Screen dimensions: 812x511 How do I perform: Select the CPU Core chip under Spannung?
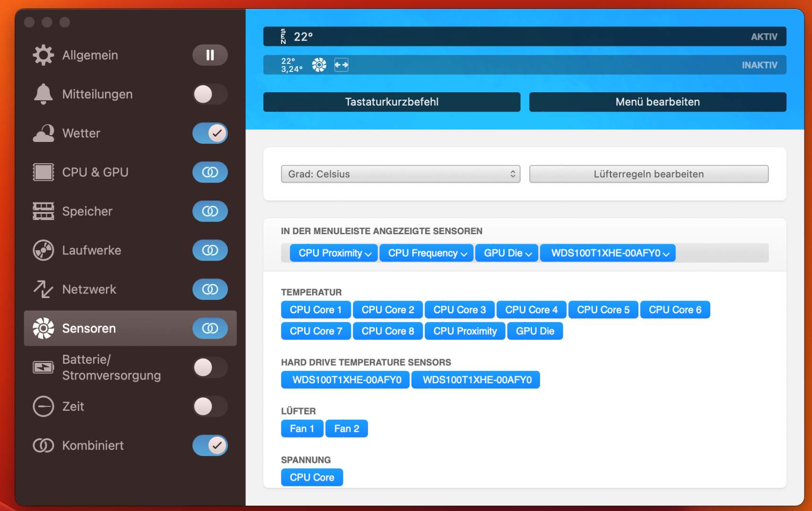(x=312, y=477)
